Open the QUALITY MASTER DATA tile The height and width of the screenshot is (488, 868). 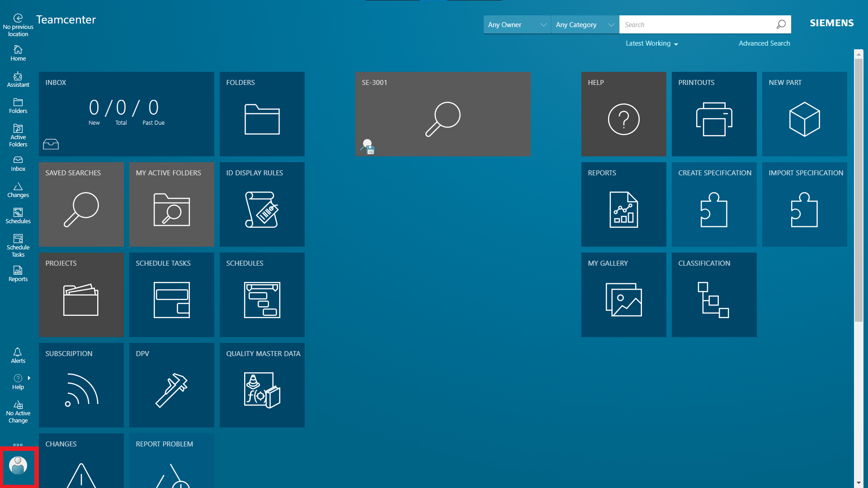pyautogui.click(x=262, y=385)
